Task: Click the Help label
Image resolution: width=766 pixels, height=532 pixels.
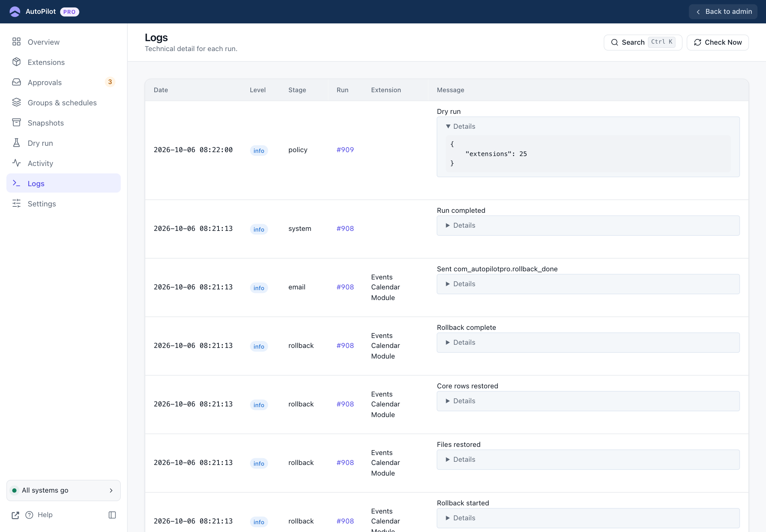Action: pos(45,515)
